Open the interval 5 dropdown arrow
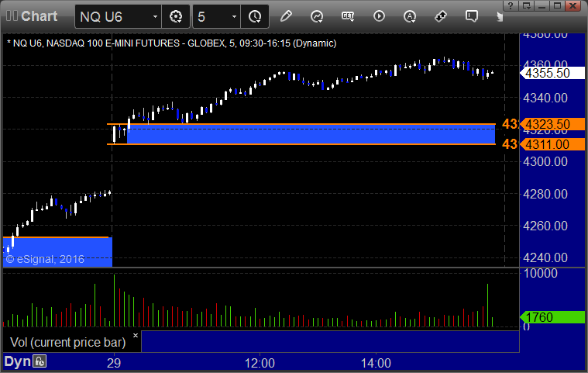 click(234, 16)
